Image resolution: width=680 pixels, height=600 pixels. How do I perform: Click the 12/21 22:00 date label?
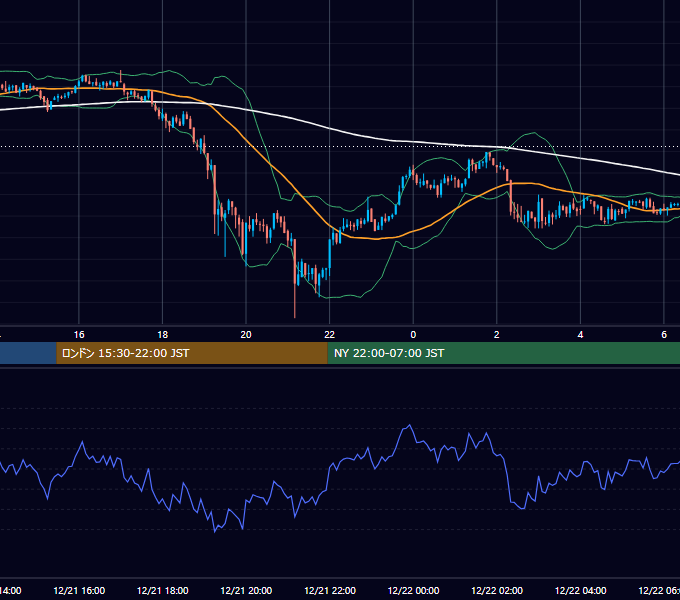pyautogui.click(x=330, y=590)
